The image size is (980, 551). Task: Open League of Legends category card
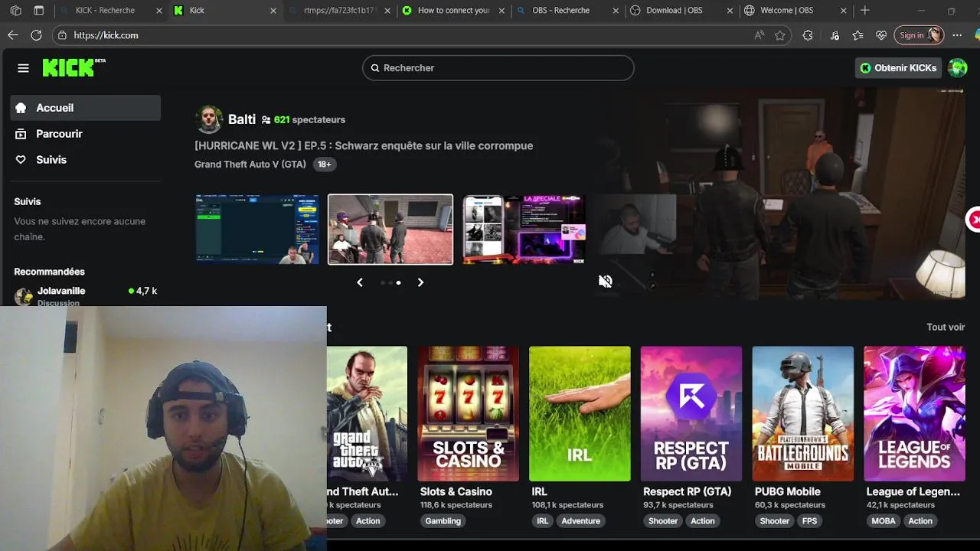(914, 414)
